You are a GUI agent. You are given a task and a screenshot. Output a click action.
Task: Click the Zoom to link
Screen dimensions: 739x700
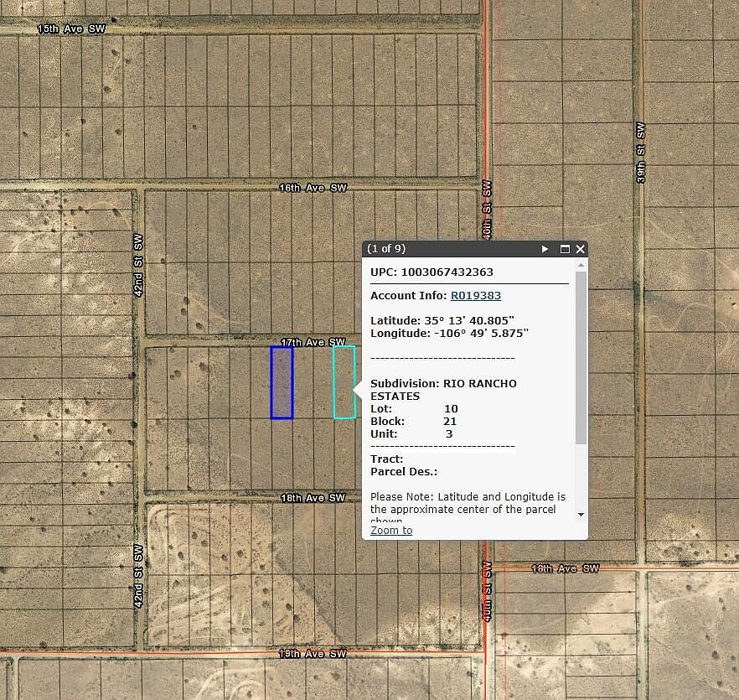coord(390,530)
